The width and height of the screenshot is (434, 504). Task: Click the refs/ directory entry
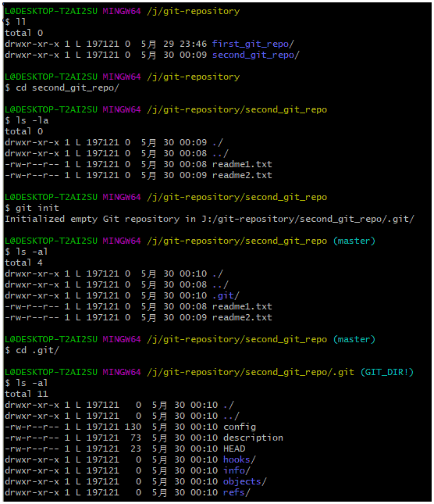click(237, 492)
